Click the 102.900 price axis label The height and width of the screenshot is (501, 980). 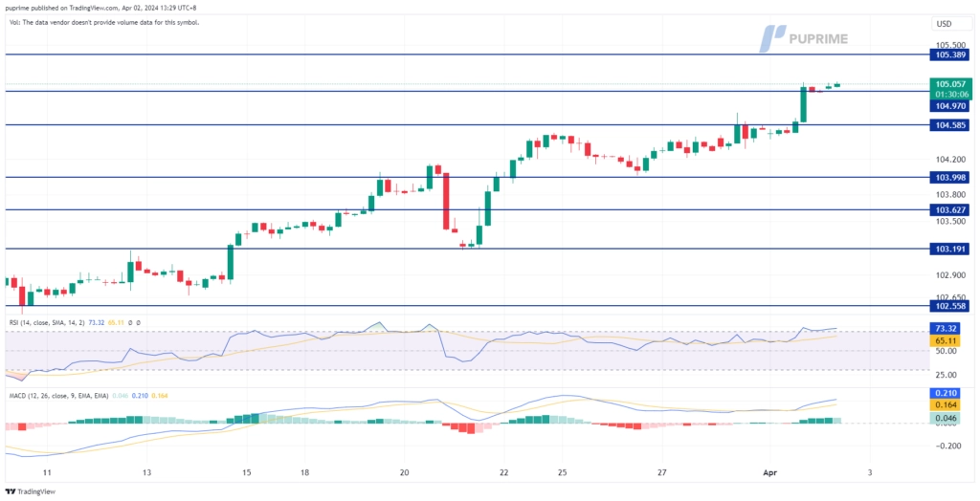(950, 274)
